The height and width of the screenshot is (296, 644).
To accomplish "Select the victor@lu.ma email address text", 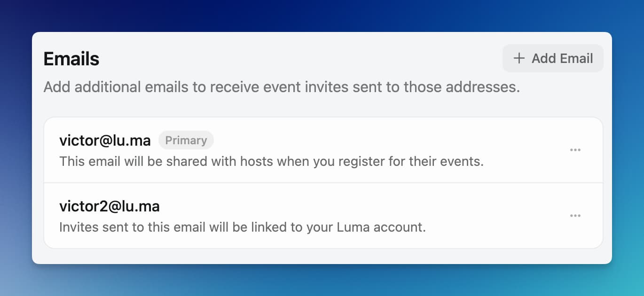I will 105,140.
